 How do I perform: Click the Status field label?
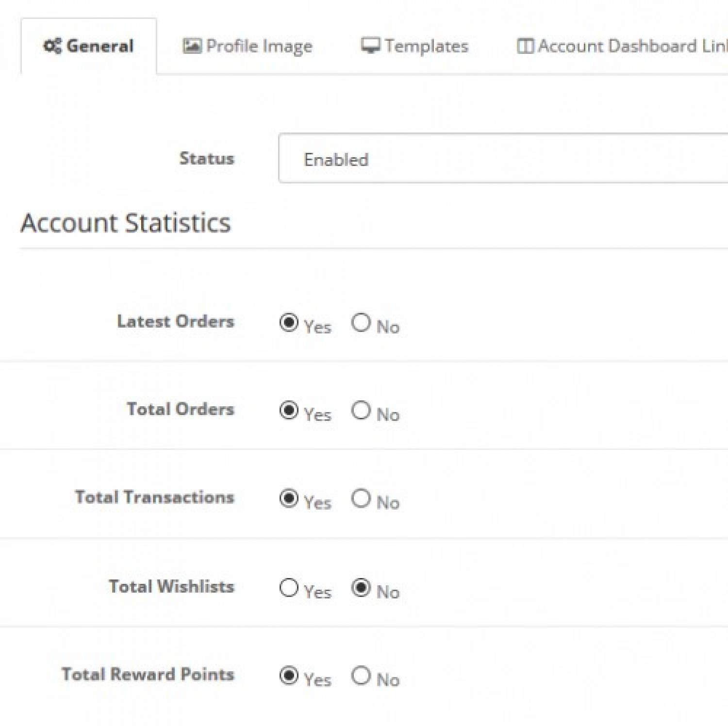click(x=207, y=159)
